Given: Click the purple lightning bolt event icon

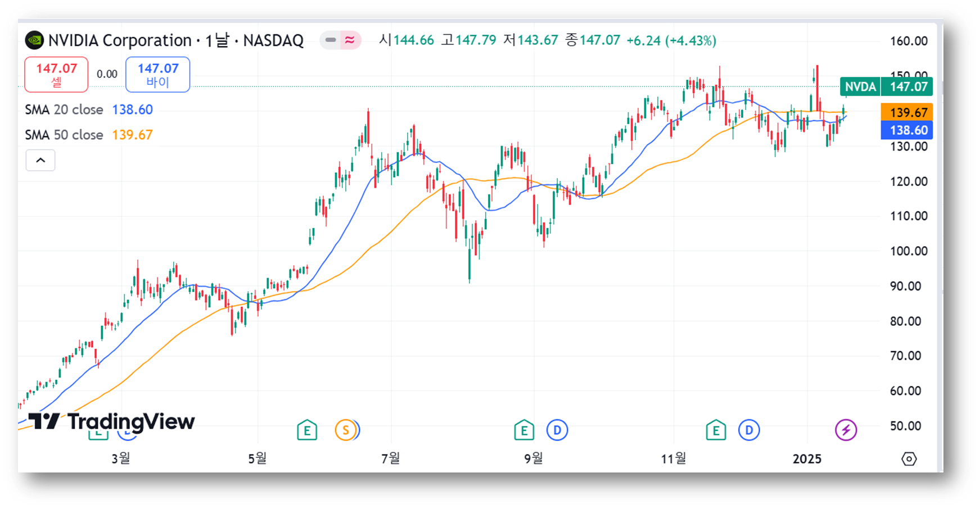Looking at the screenshot, I should click(846, 430).
